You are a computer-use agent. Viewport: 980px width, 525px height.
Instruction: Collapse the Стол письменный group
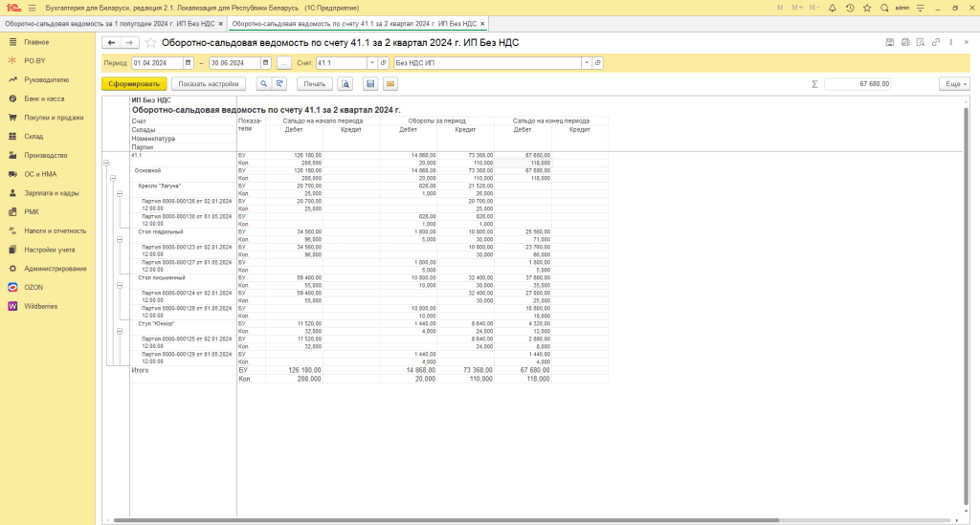coord(120,286)
